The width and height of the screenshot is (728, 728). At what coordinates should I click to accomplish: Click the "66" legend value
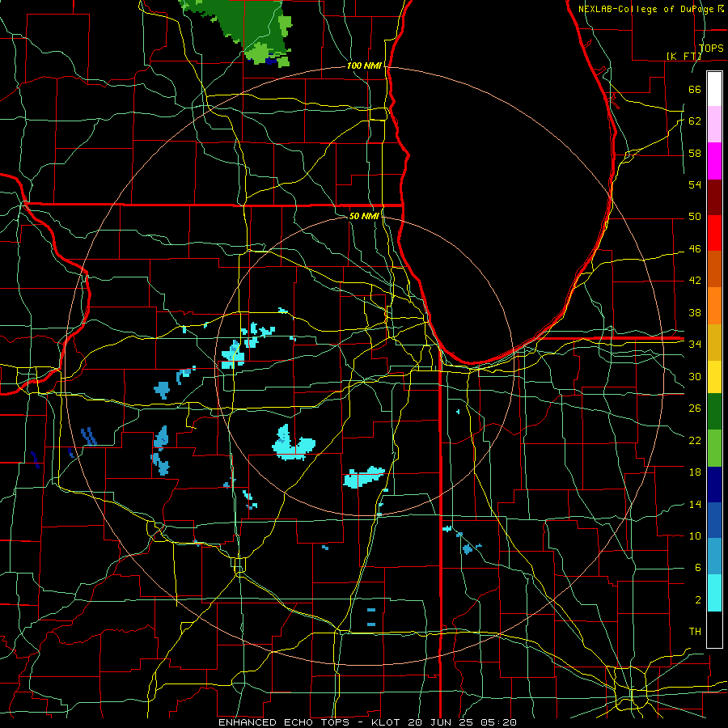tap(695, 89)
